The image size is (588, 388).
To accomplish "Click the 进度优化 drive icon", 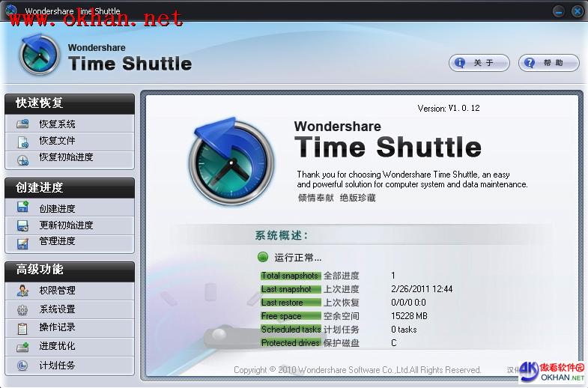I will [22, 347].
